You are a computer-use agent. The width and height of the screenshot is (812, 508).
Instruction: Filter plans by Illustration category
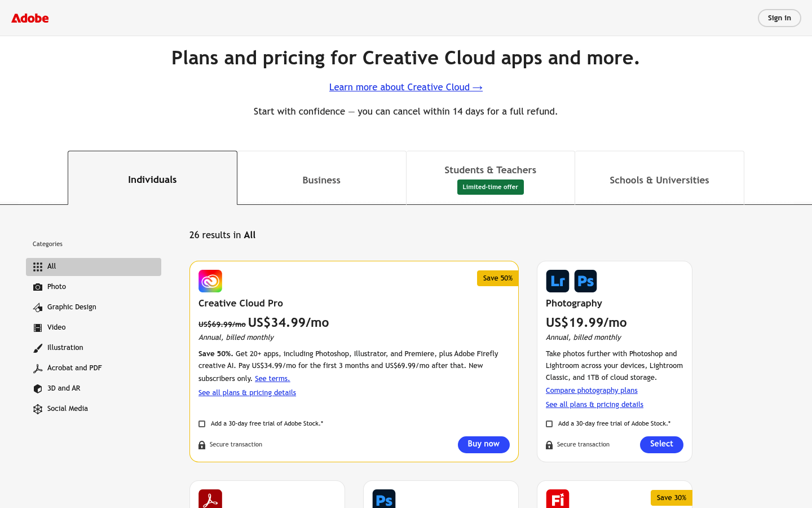click(94, 348)
